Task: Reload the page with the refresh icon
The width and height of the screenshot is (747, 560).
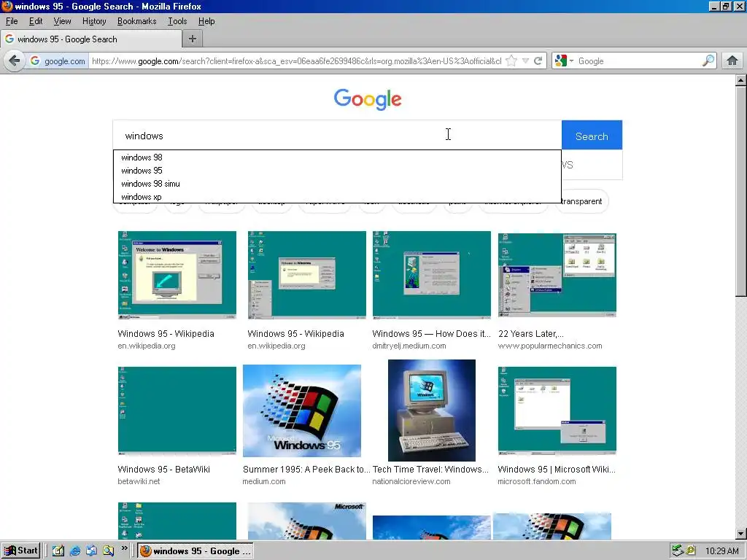Action: tap(538, 61)
